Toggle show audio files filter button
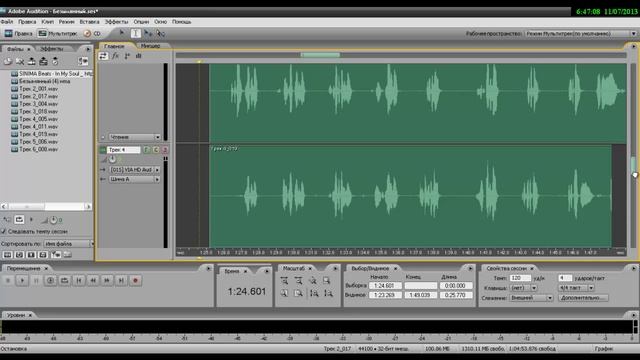This screenshot has width=640, height=360. coord(7,255)
